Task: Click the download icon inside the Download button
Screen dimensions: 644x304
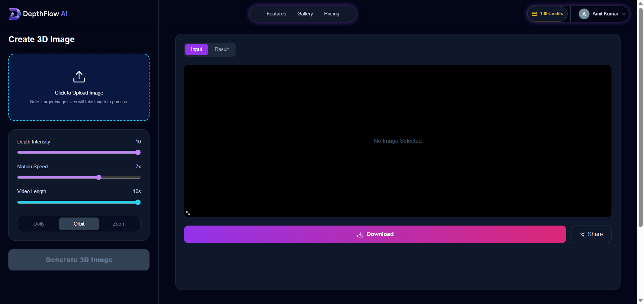Action: [360, 234]
